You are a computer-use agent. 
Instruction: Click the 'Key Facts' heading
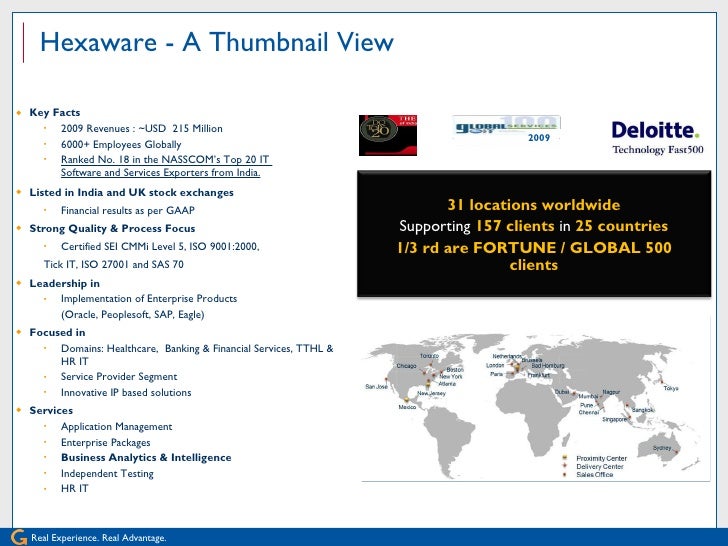[55, 112]
